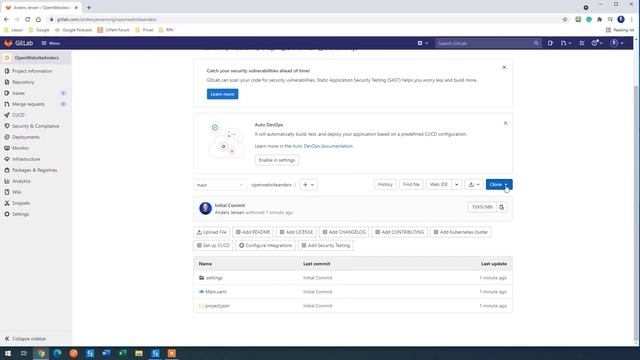Viewport: 640px width, 360px height.
Task: Click the Snippets sidebar icon
Action: pyautogui.click(x=7, y=203)
